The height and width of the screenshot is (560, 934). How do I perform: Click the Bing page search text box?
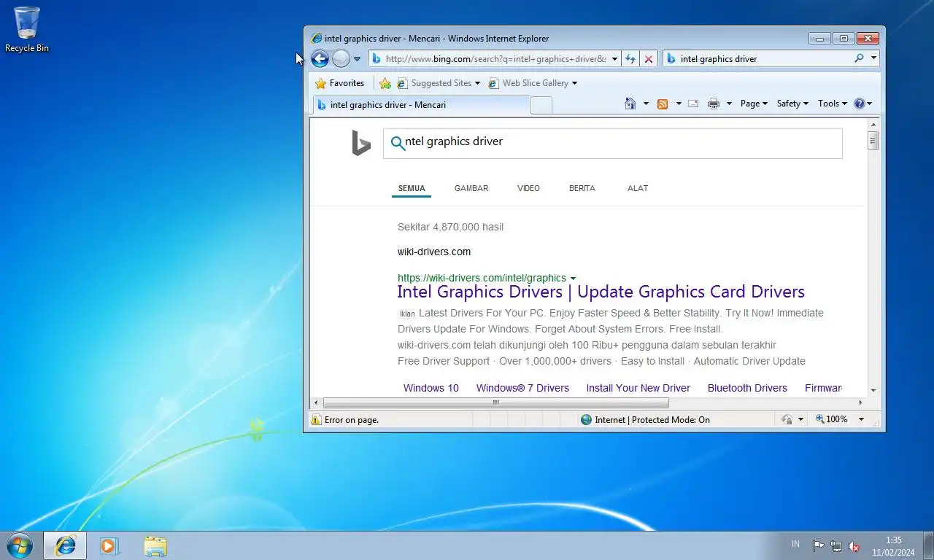pos(612,144)
